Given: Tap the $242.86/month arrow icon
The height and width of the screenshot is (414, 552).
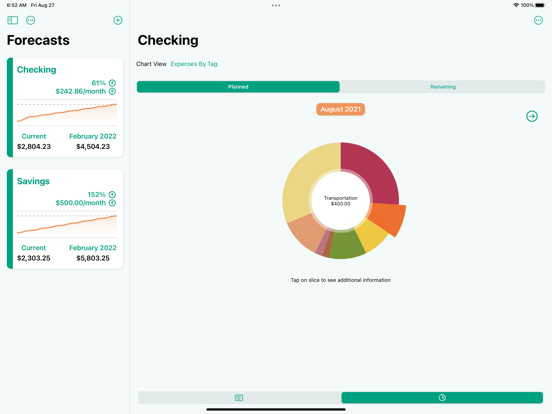Looking at the screenshot, I should [112, 92].
